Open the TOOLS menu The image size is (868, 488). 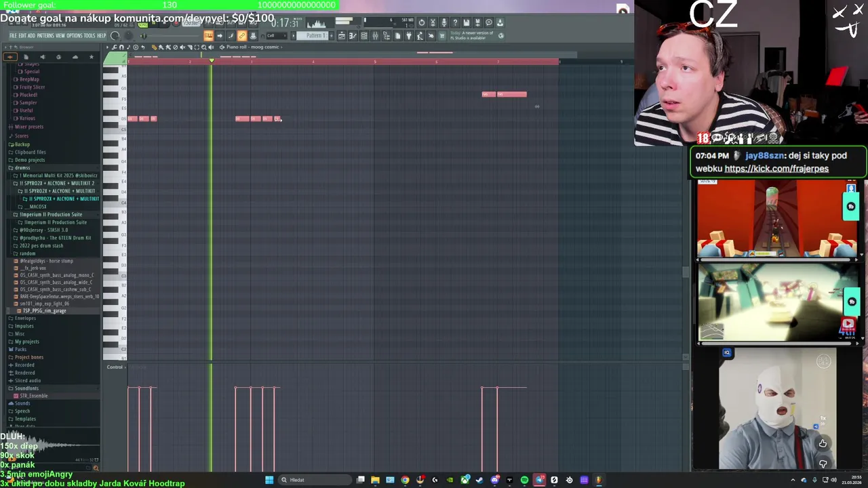click(90, 36)
